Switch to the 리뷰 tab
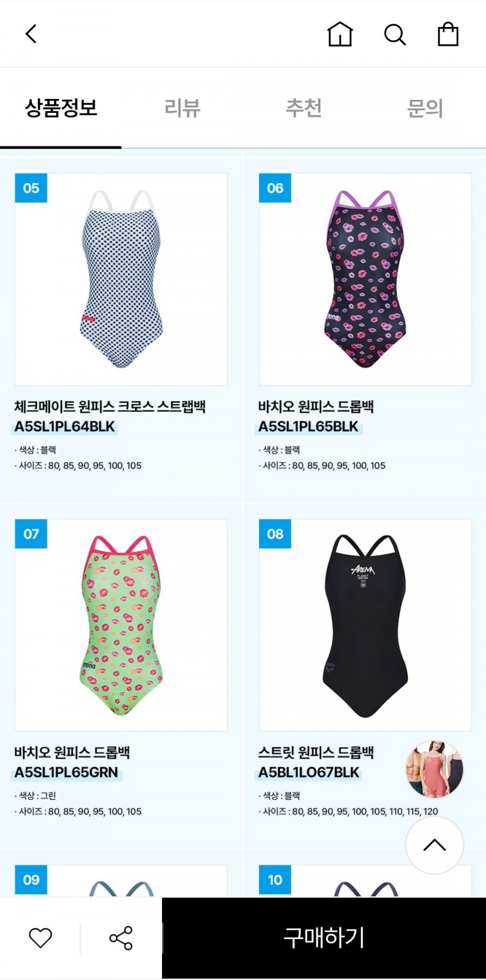The width and height of the screenshot is (486, 980). (183, 108)
